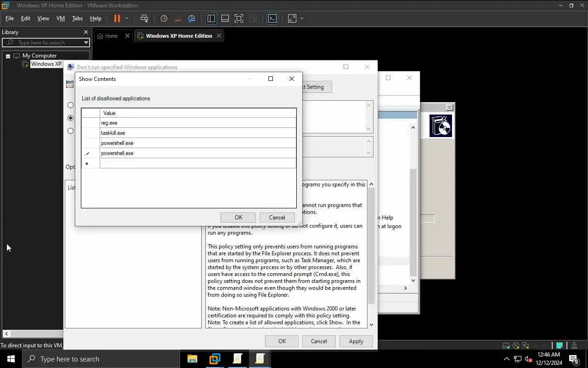The height and width of the screenshot is (368, 588).
Task: Open the View menu
Action: [x=43, y=18]
